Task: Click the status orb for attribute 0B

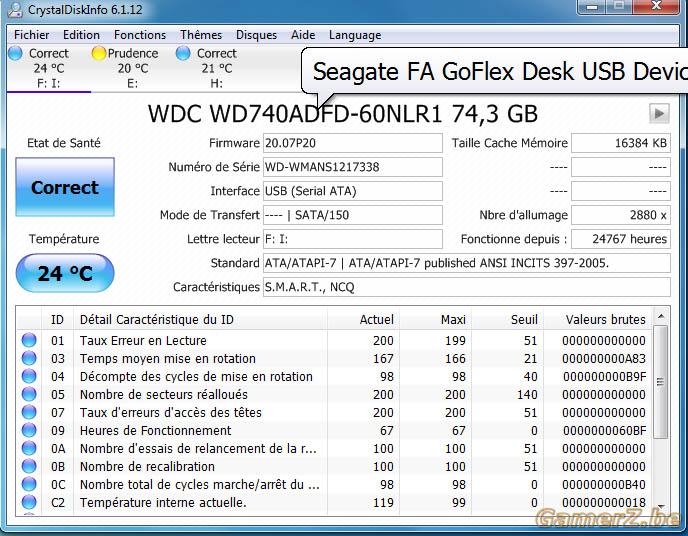Action: (x=29, y=466)
